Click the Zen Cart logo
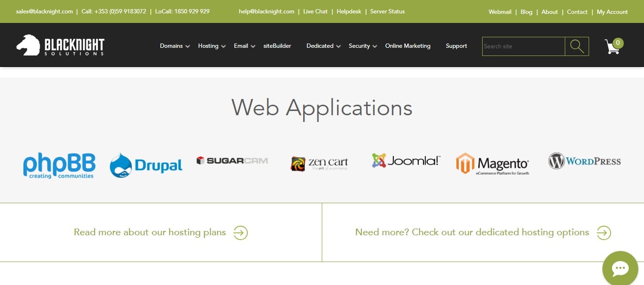644x285 pixels. pyautogui.click(x=319, y=164)
